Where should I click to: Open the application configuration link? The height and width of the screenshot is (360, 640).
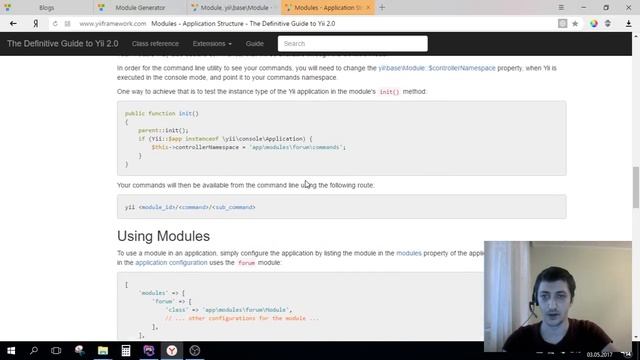pyautogui.click(x=171, y=262)
